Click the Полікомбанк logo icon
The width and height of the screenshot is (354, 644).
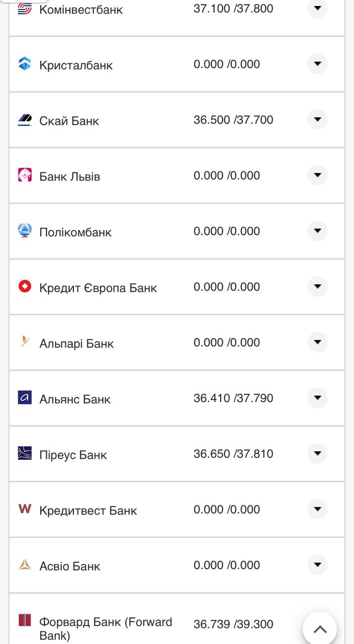click(x=25, y=231)
